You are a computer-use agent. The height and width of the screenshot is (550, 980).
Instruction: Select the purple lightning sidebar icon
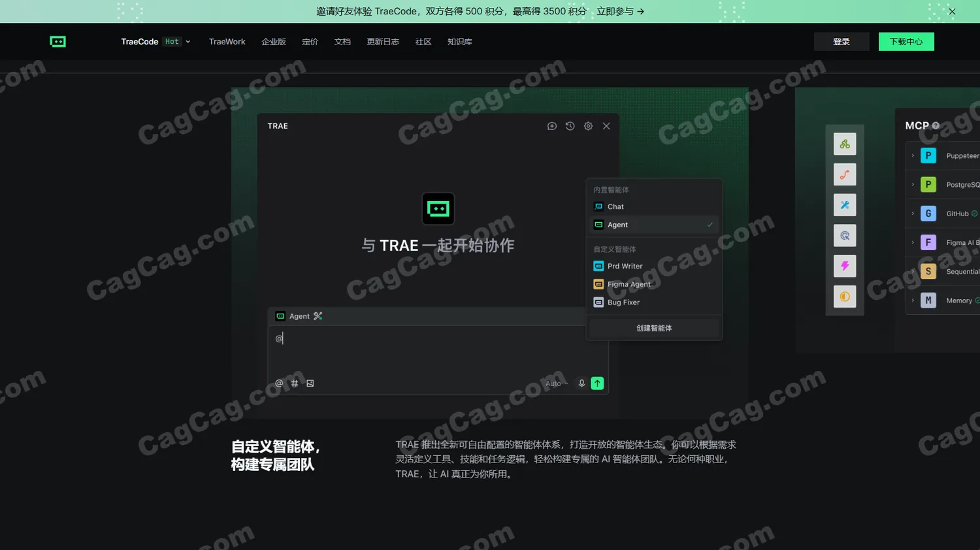[x=845, y=266]
